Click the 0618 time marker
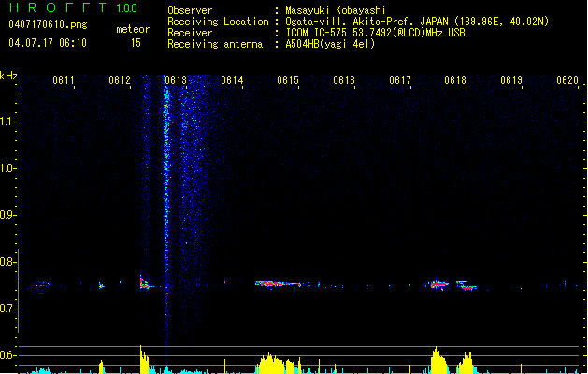This screenshot has height=374, width=588. coord(455,80)
